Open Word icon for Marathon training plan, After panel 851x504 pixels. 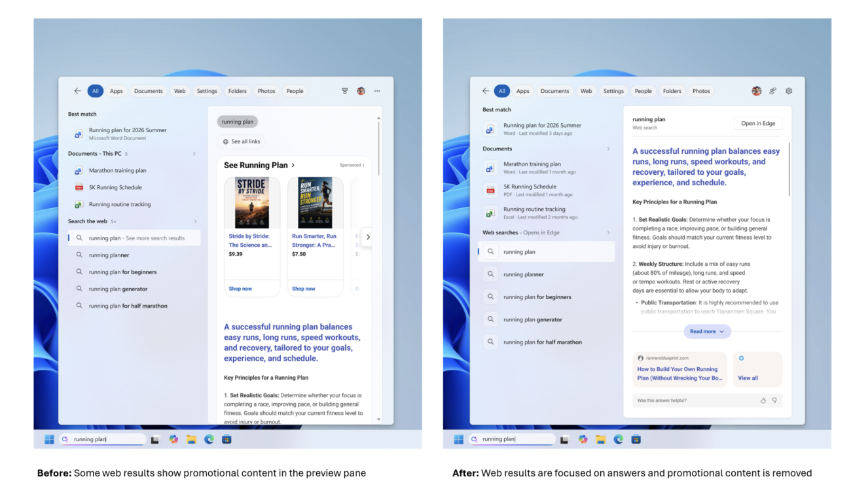490,168
